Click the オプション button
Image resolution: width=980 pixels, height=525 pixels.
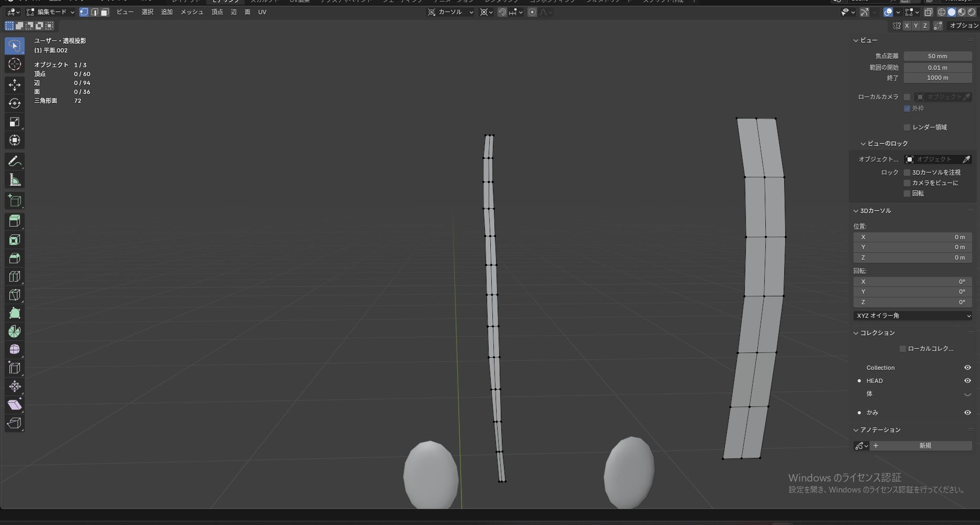(964, 26)
